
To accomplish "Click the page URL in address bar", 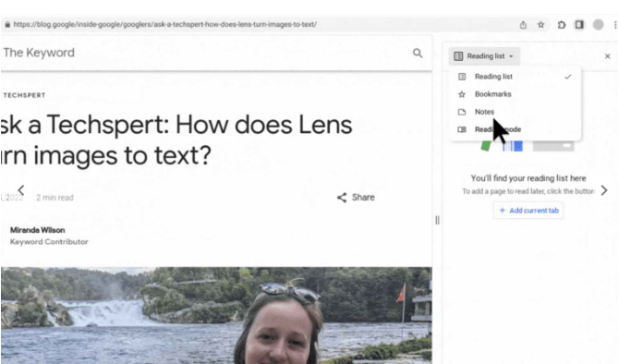I will point(164,24).
